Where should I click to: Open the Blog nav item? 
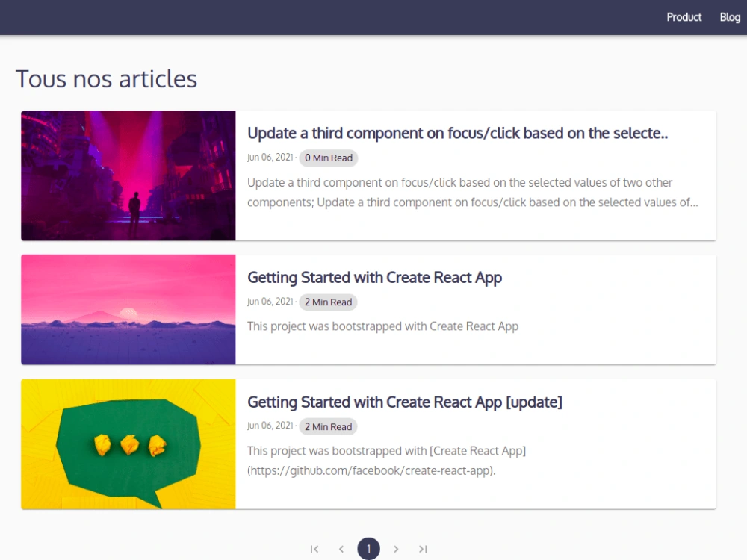point(730,18)
